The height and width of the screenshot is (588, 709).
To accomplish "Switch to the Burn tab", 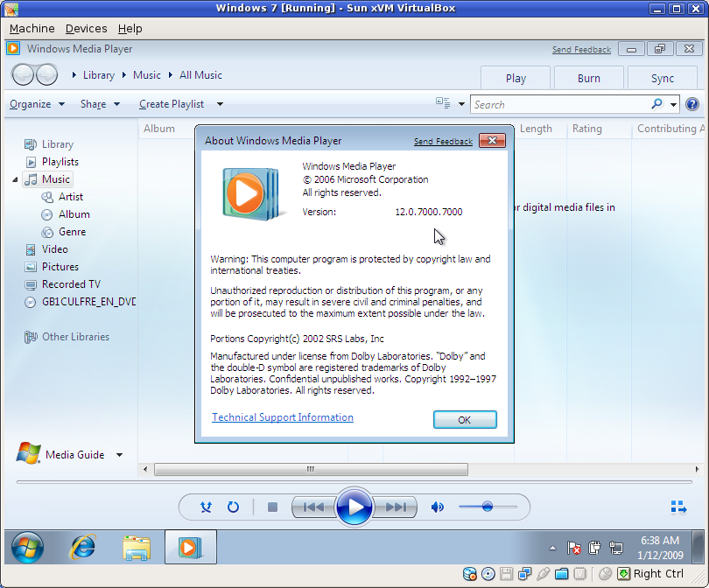I will click(x=588, y=78).
